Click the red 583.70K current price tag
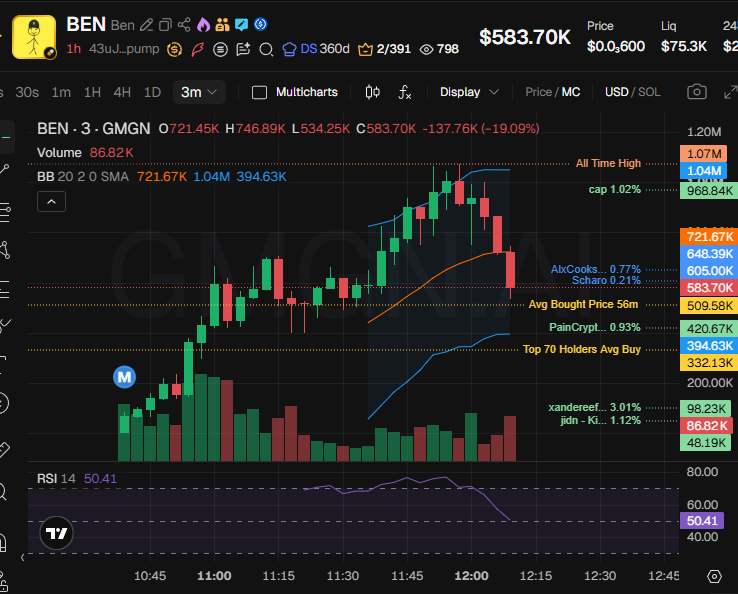This screenshot has height=594, width=738. [709, 288]
